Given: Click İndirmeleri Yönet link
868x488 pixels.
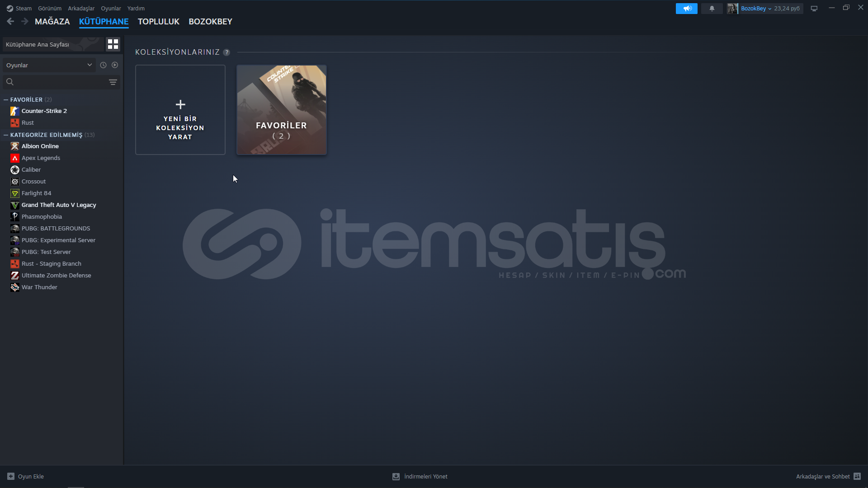Looking at the screenshot, I should 425,476.
